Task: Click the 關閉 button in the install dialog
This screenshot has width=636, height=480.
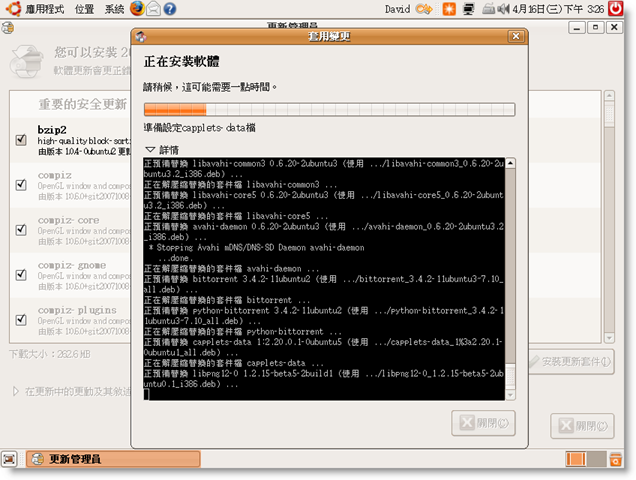Action: [483, 423]
